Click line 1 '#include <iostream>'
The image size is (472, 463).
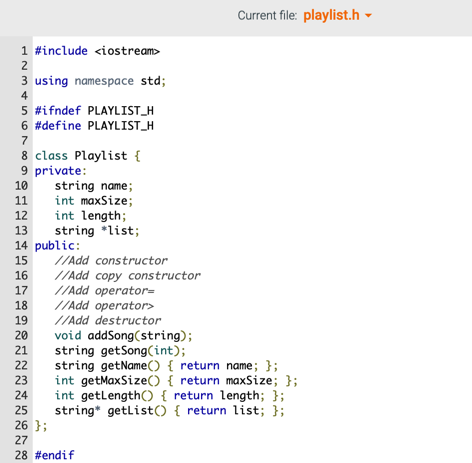[97, 51]
